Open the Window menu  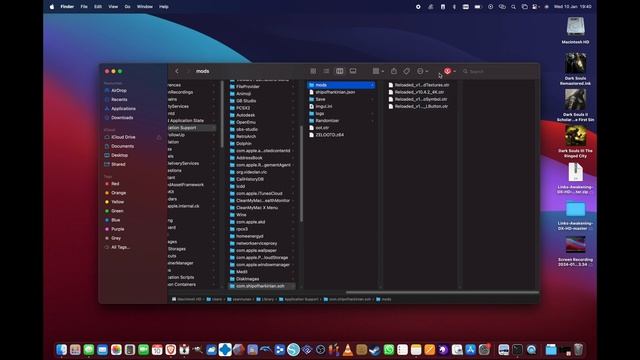click(144, 7)
